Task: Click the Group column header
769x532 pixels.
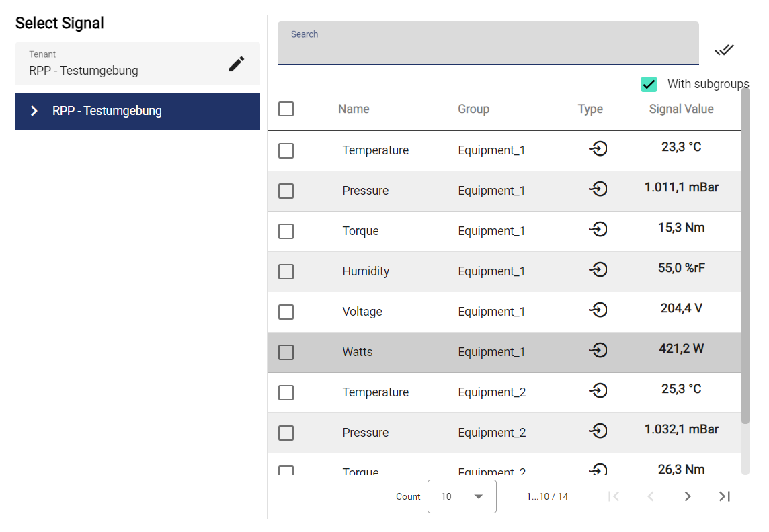Action: (473, 109)
